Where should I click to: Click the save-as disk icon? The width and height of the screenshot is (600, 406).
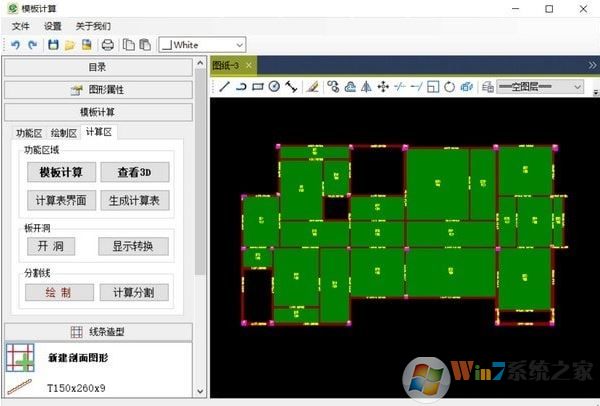tap(87, 45)
